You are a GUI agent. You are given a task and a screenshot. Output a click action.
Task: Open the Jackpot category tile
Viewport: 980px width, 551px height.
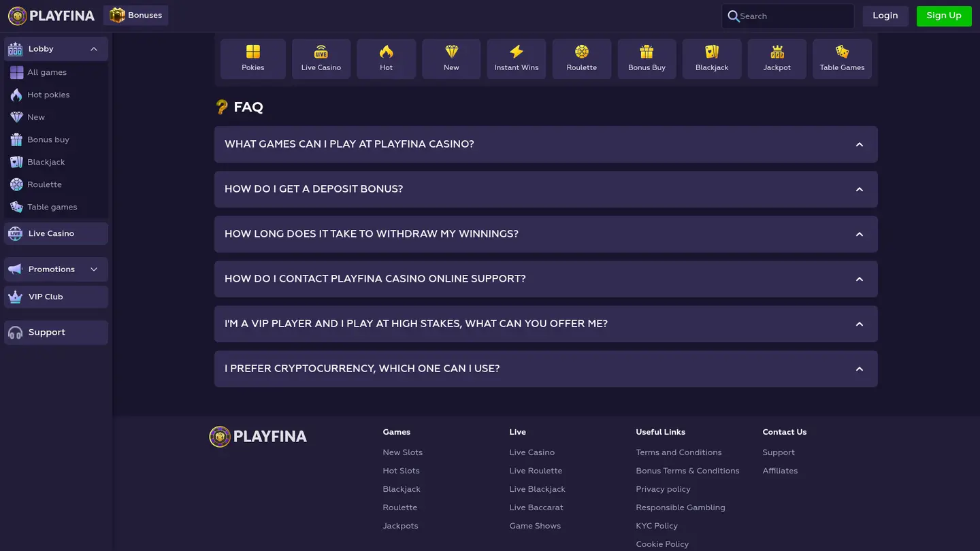pyautogui.click(x=777, y=59)
